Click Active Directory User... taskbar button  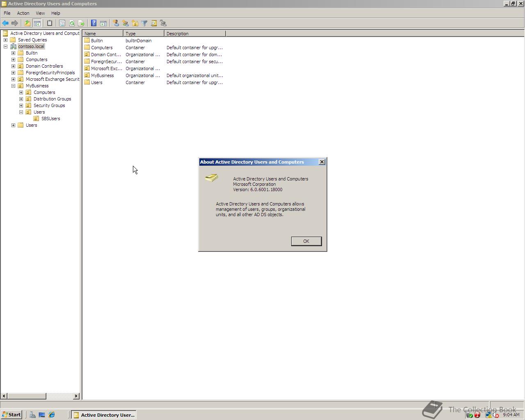coord(104,415)
